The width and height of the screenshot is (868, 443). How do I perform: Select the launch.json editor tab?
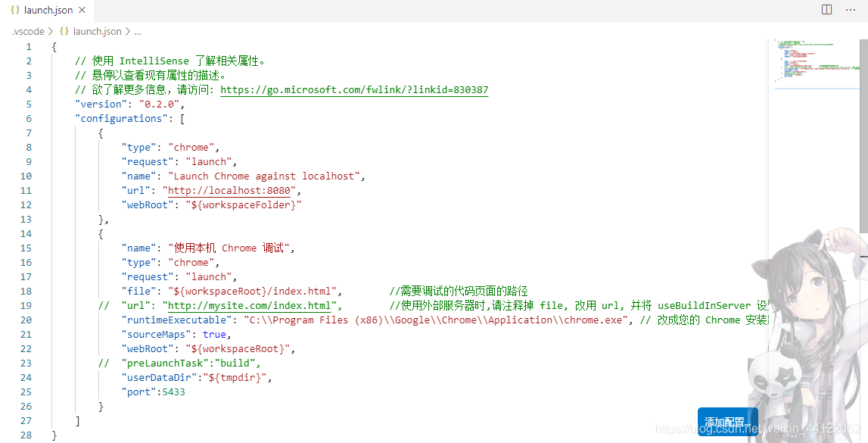[46, 10]
